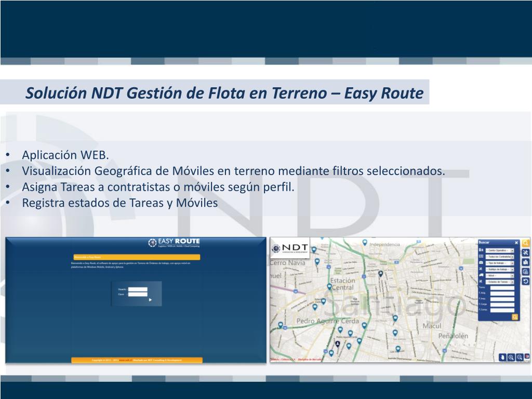
Task: Click the Tarea input field
Action: coord(502,288)
